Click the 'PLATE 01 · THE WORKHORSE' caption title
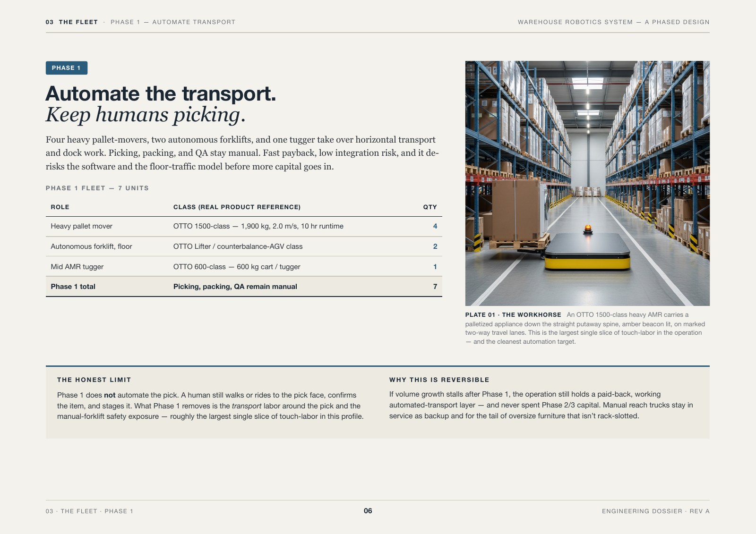This screenshot has height=534, width=756. tap(513, 315)
